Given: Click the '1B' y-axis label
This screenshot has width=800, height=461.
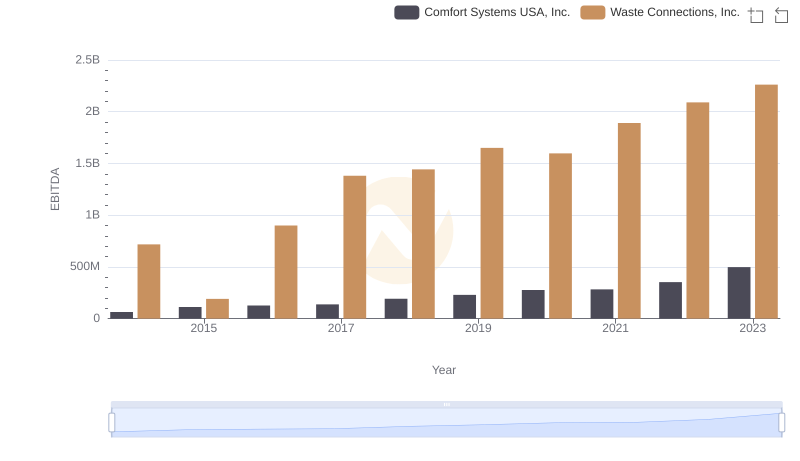Looking at the screenshot, I should pyautogui.click(x=92, y=215).
